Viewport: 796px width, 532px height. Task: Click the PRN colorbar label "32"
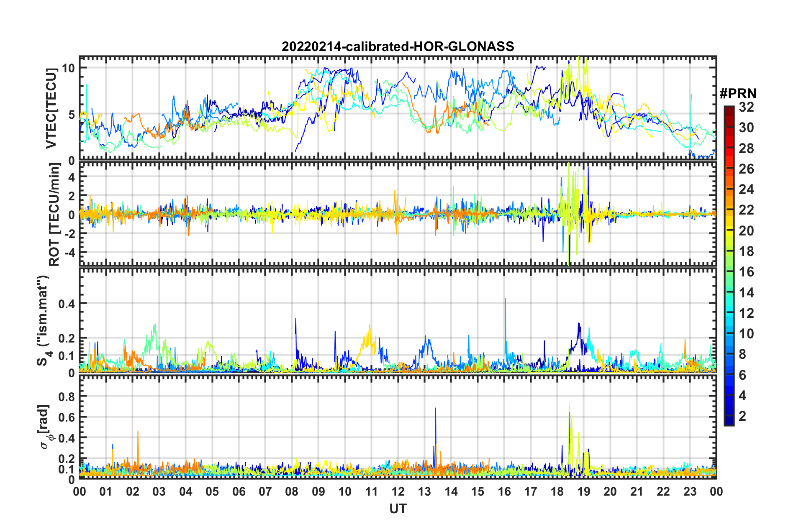(x=746, y=107)
